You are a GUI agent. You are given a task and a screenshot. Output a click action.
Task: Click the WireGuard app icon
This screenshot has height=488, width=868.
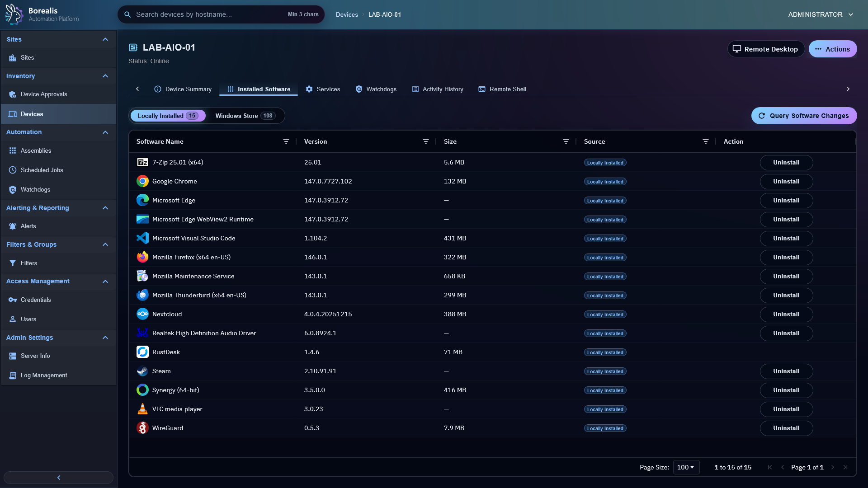142,428
